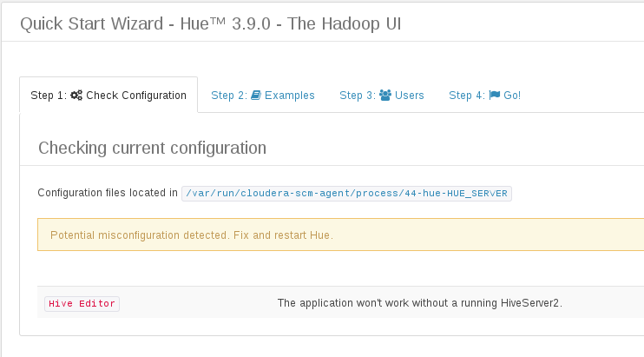Viewport: 644px width, 357px height.
Task: Click 'The Hadoop UI' in the header
Action: tap(352, 23)
